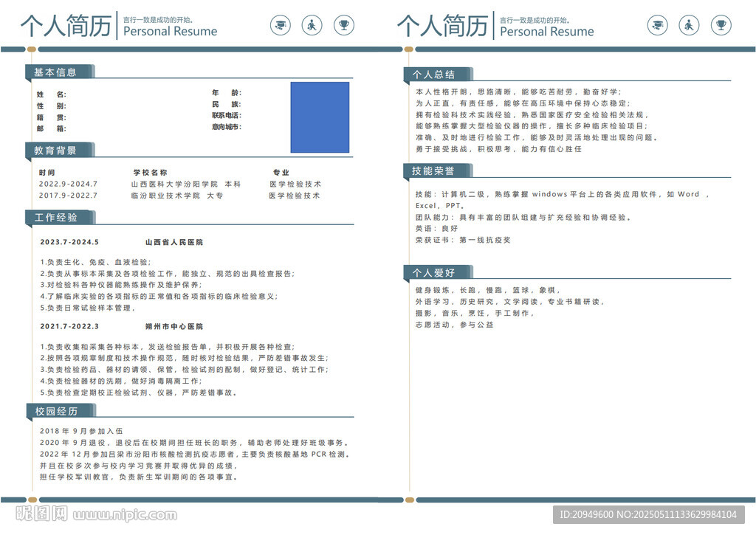Click the line 5.负责检查定期校正检验试剂
756x535 pixels.
[138, 393]
